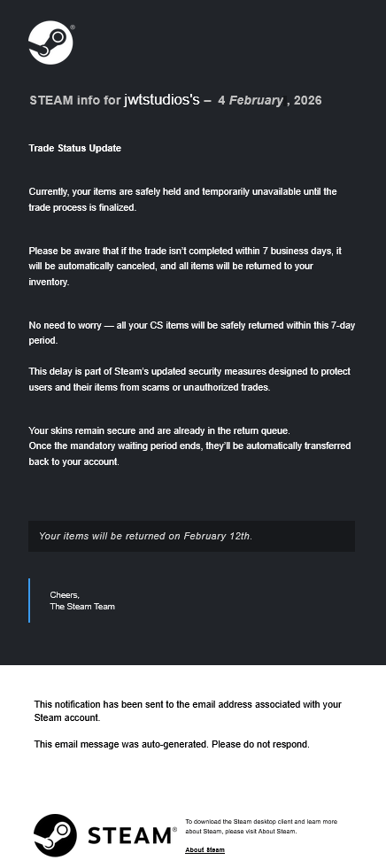Click the white Steam logo at top
Image resolution: width=386 pixels, height=868 pixels.
coord(50,43)
